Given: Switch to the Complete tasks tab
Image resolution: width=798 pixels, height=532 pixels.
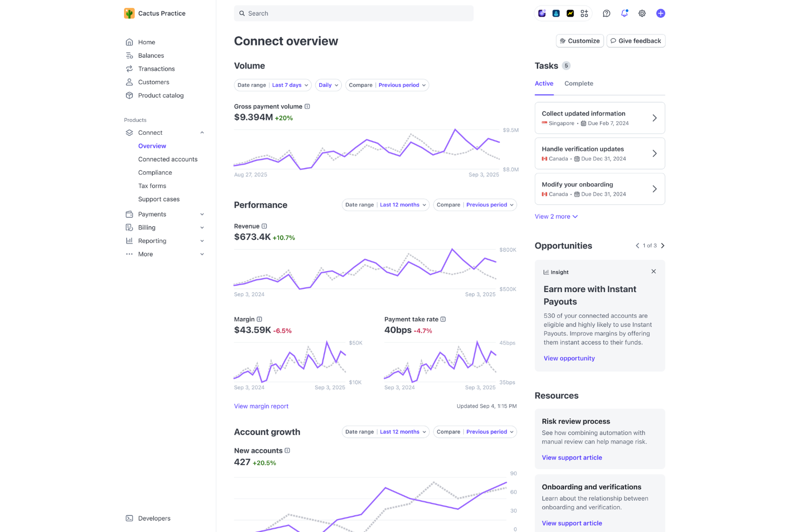Looking at the screenshot, I should (x=579, y=84).
